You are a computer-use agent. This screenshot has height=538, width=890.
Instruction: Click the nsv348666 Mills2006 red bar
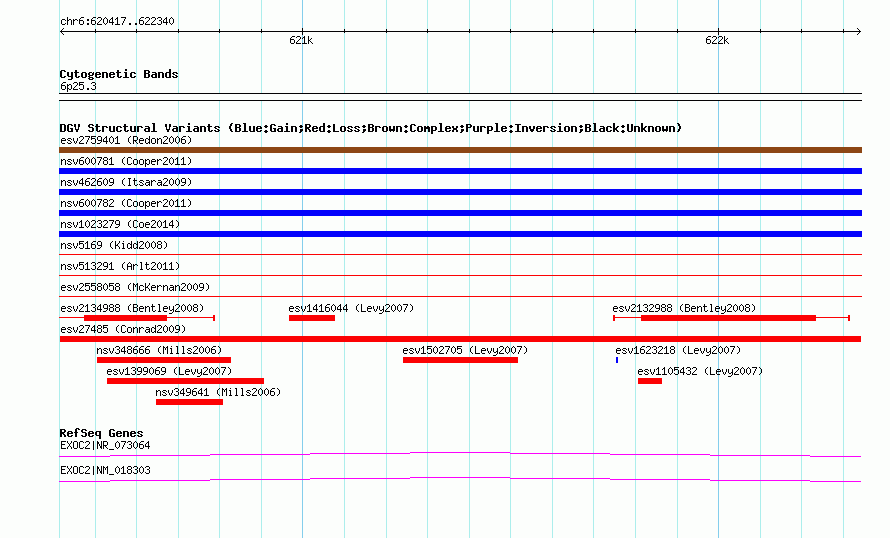click(x=164, y=360)
